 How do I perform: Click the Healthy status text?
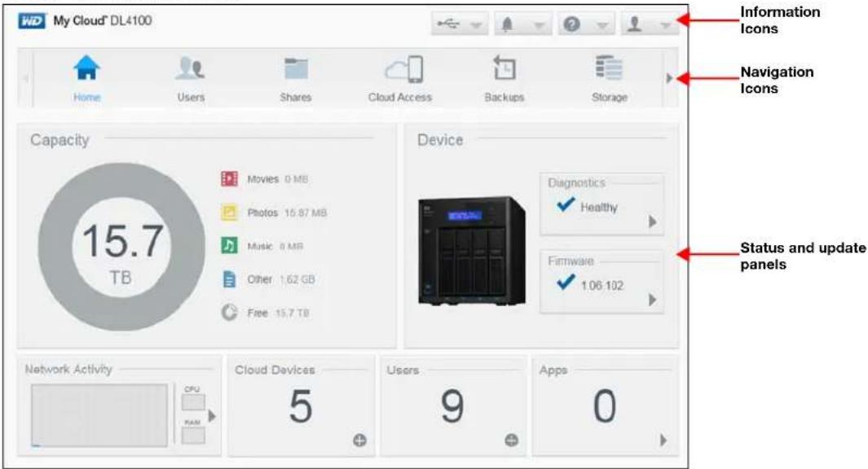point(599,208)
